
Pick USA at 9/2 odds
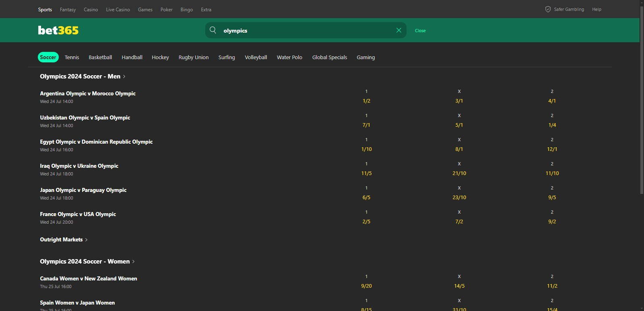(x=552, y=222)
